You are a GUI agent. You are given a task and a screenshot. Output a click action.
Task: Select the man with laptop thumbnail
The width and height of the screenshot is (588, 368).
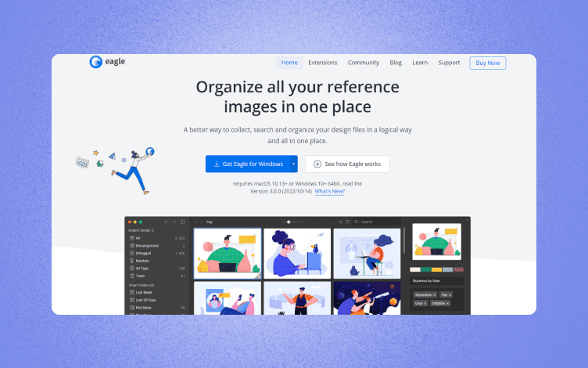point(228,254)
